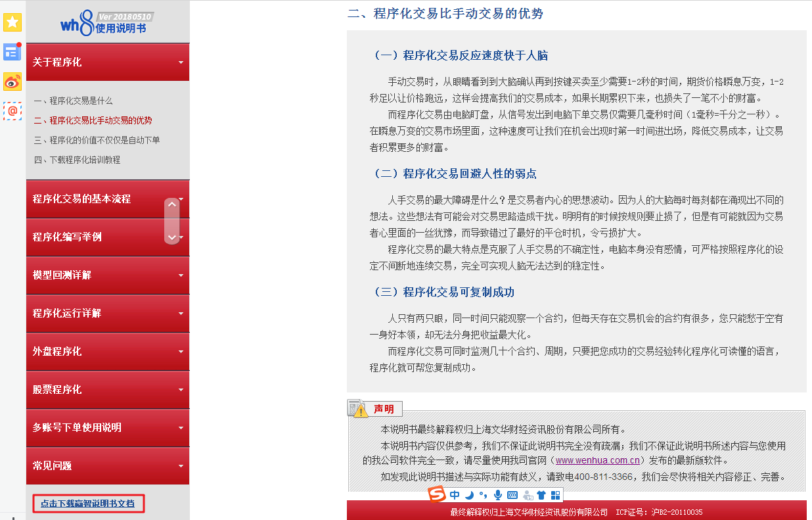Image resolution: width=812 pixels, height=520 pixels.
Task: Expand the 模型回测详解 section
Action: (108, 275)
